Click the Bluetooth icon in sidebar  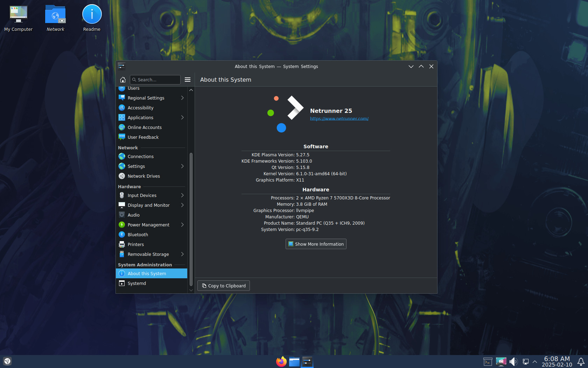click(122, 234)
